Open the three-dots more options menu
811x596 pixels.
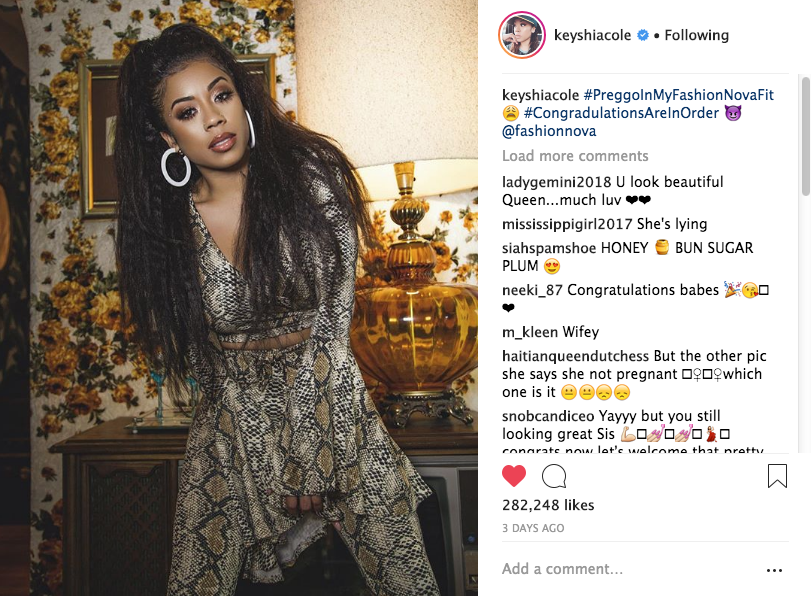point(774,570)
